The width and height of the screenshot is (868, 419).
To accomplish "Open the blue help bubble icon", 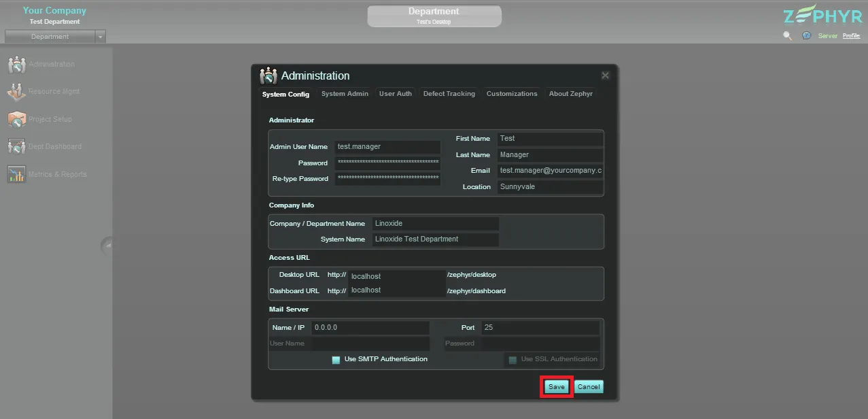I will (x=806, y=36).
